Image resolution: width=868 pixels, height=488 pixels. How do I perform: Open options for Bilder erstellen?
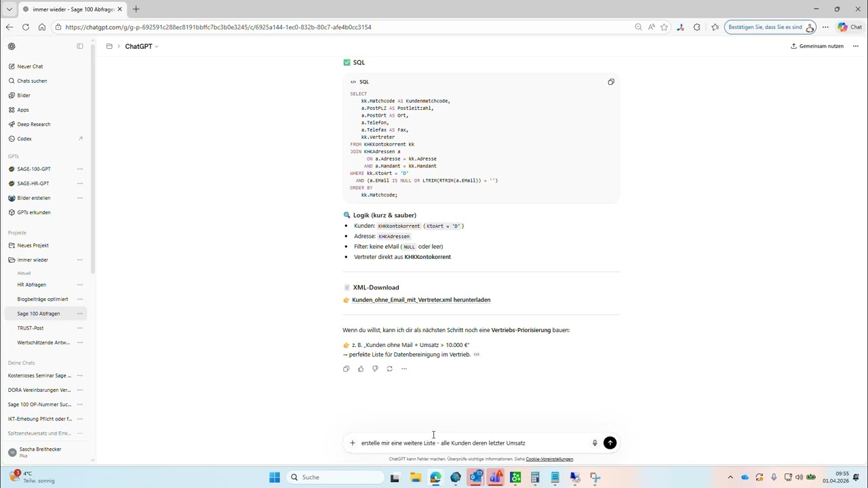point(80,198)
